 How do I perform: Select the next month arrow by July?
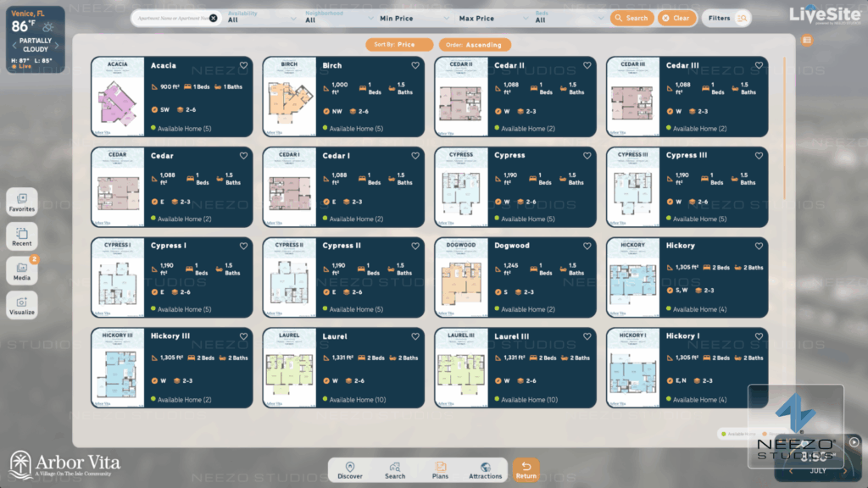click(845, 471)
